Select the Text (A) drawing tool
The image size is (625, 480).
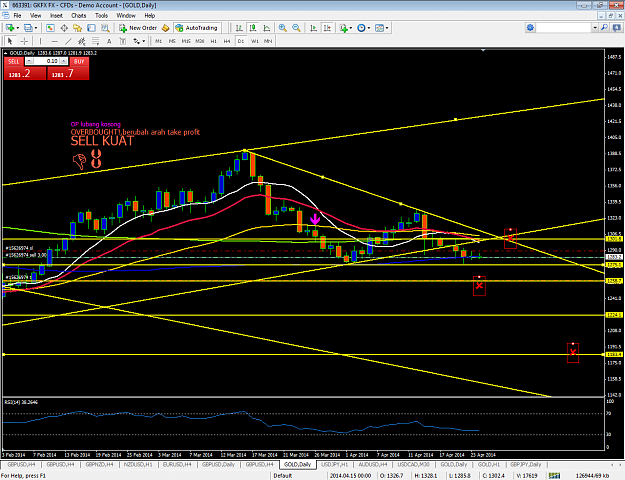[109, 41]
